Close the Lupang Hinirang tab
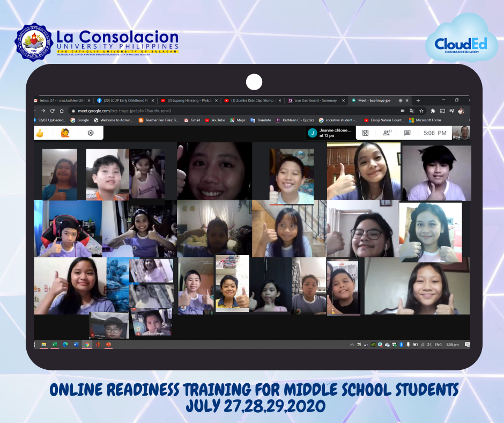 [216, 100]
